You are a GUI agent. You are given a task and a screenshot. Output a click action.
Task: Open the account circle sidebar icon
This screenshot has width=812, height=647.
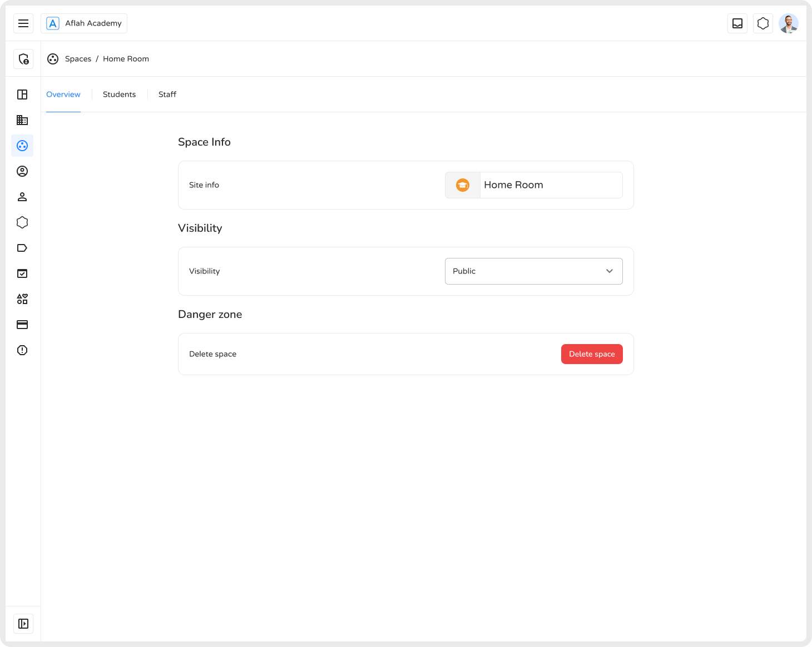click(22, 171)
